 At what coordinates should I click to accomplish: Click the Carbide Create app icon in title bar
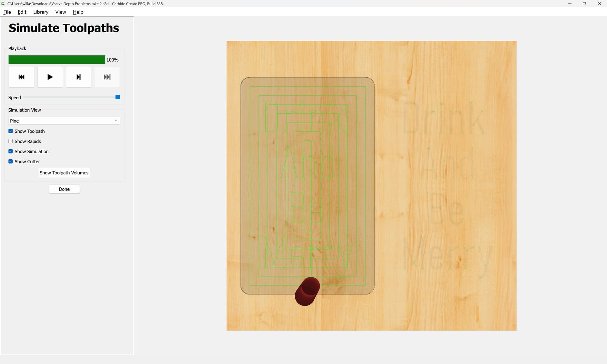[3, 3]
